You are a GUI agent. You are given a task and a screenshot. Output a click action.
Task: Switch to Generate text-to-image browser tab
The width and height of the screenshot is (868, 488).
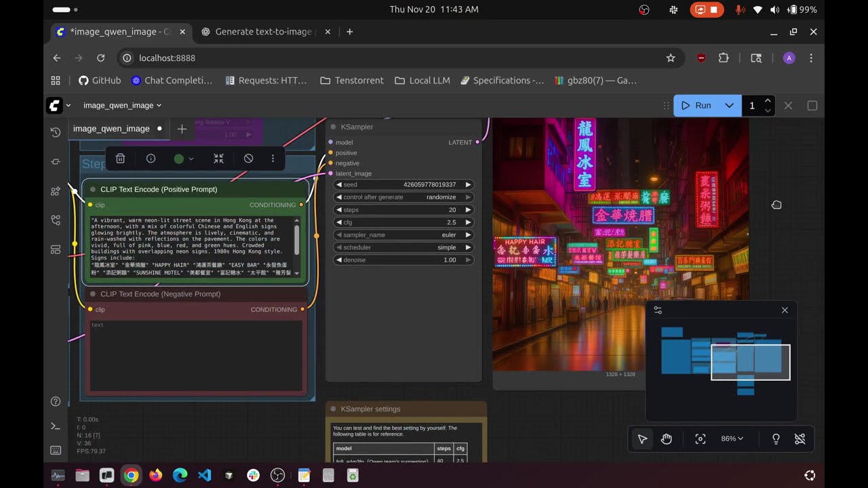click(x=264, y=31)
